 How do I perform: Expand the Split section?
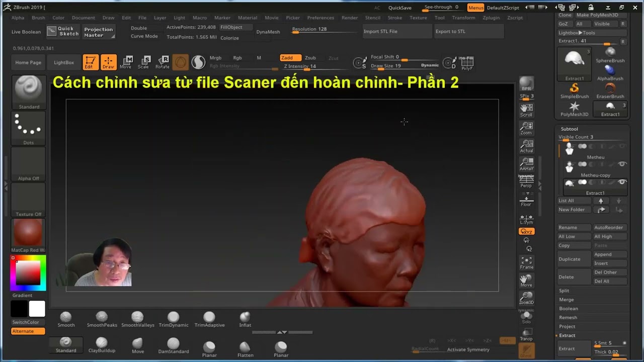(x=564, y=291)
